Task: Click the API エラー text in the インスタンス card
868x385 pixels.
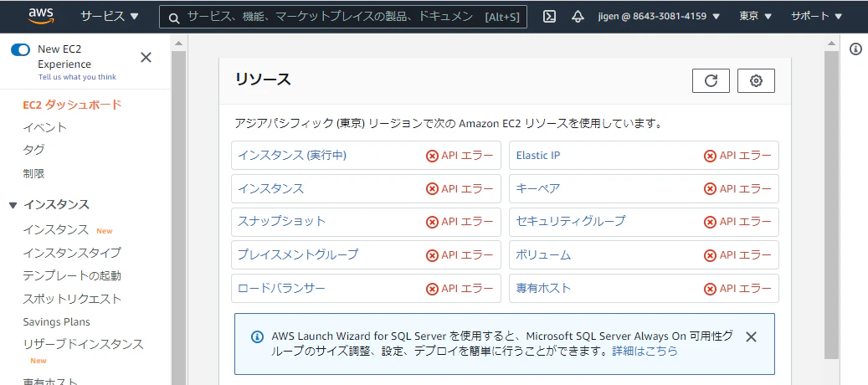Action: 467,189
